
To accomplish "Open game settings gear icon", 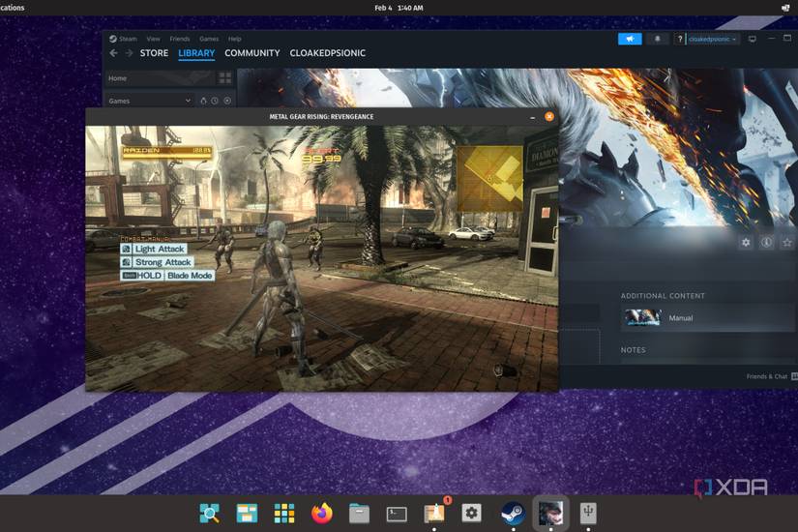I will pyautogui.click(x=746, y=243).
